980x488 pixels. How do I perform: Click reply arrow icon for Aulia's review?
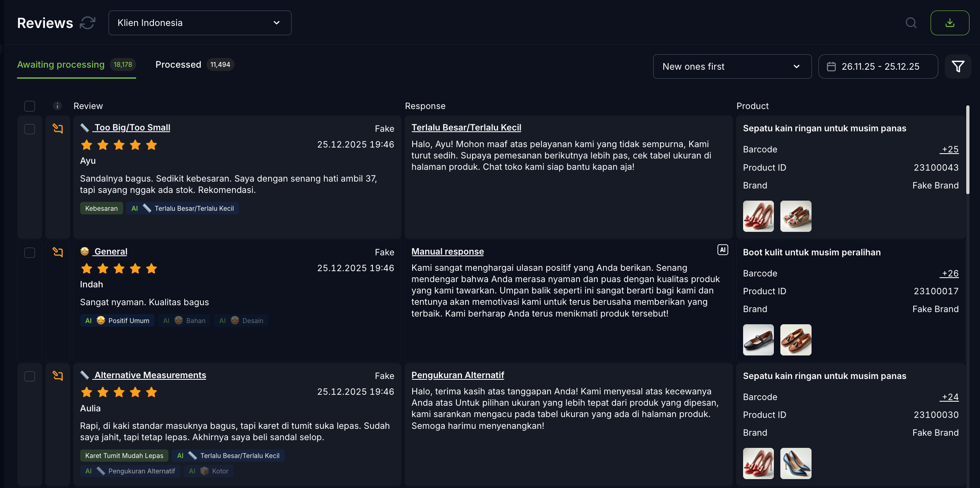(58, 376)
